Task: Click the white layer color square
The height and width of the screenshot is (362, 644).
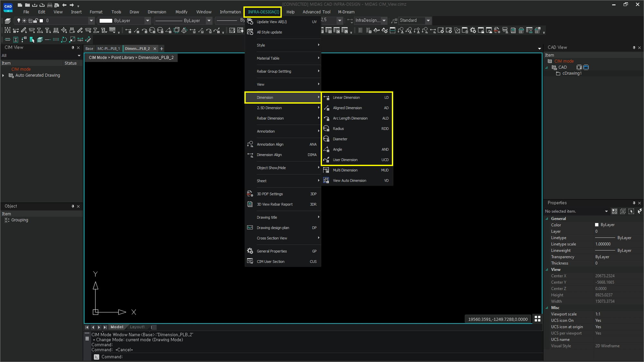Action: tap(41, 21)
